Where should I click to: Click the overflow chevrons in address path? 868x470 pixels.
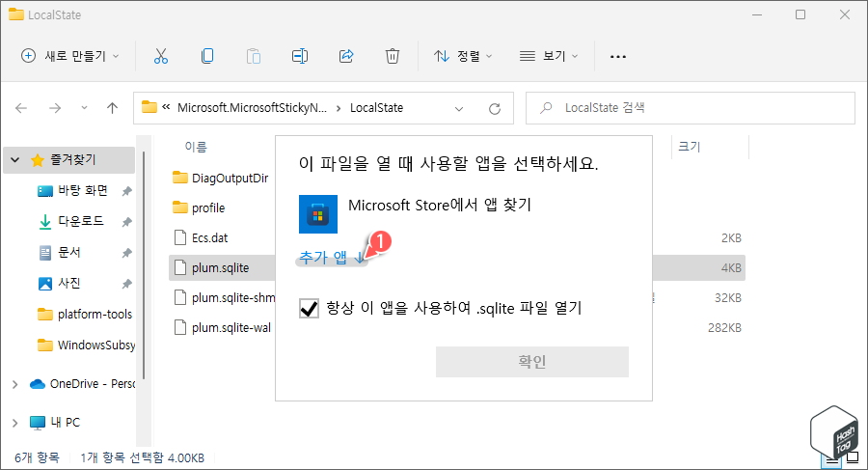[x=166, y=107]
